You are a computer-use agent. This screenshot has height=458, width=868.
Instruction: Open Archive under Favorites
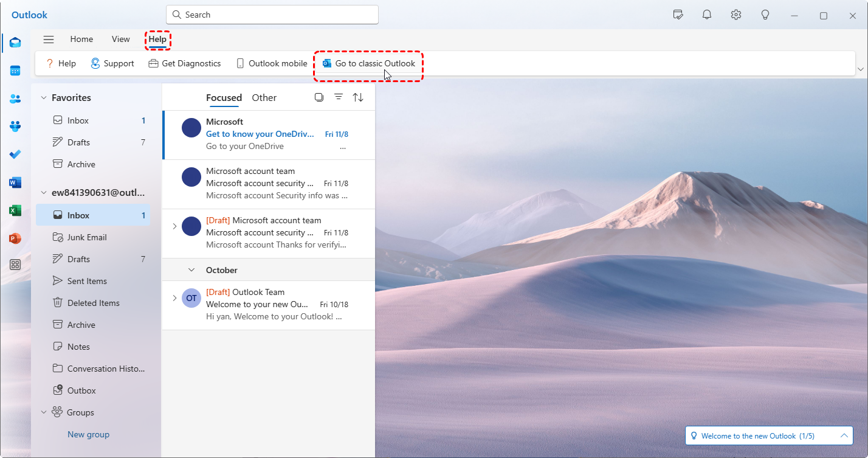click(93, 164)
